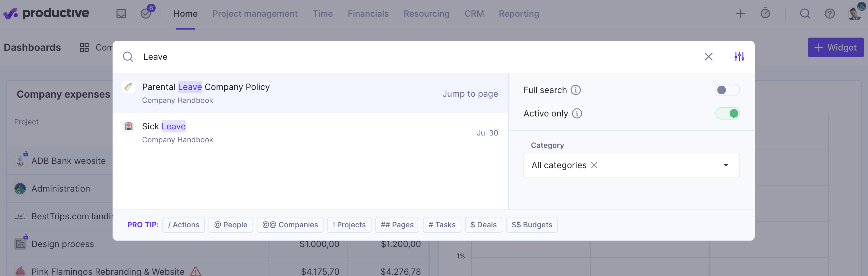The width and height of the screenshot is (868, 276).
Task: Open Project management menu
Action: (255, 14)
